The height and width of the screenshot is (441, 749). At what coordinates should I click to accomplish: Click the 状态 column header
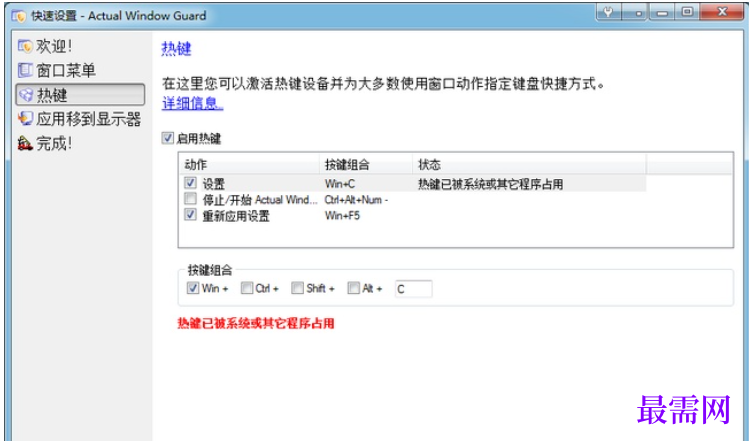[529, 165]
